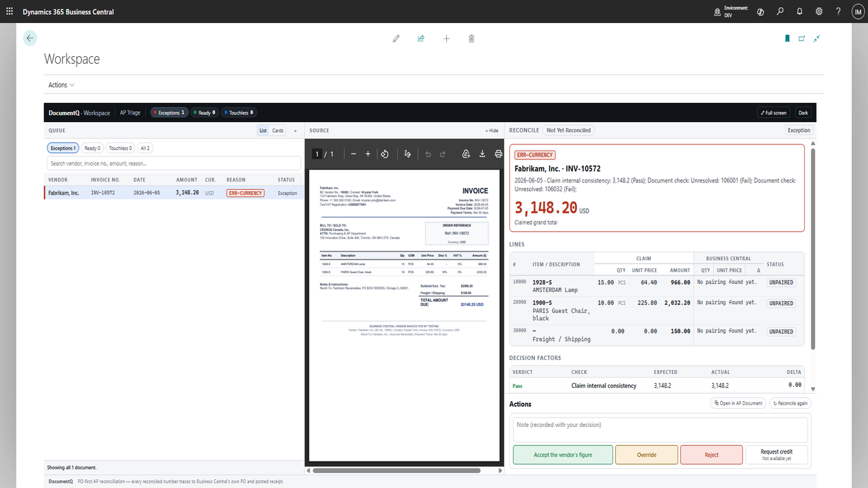Open the Copilot icon in header
The width and height of the screenshot is (868, 488).
coord(760,12)
